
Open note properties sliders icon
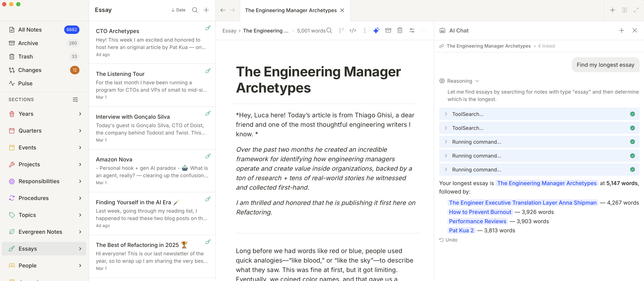(412, 31)
